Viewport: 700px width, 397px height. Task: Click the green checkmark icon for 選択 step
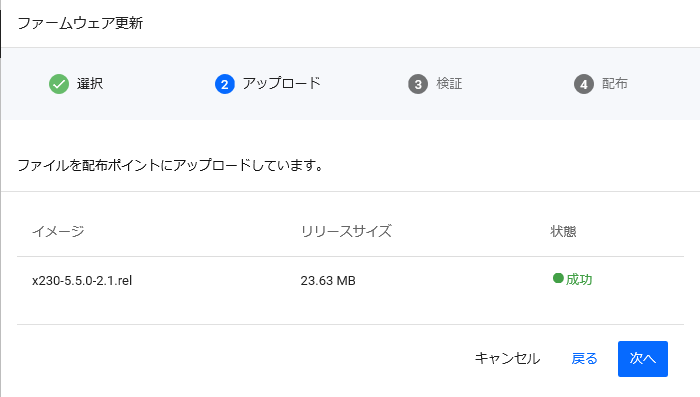pyautogui.click(x=59, y=84)
